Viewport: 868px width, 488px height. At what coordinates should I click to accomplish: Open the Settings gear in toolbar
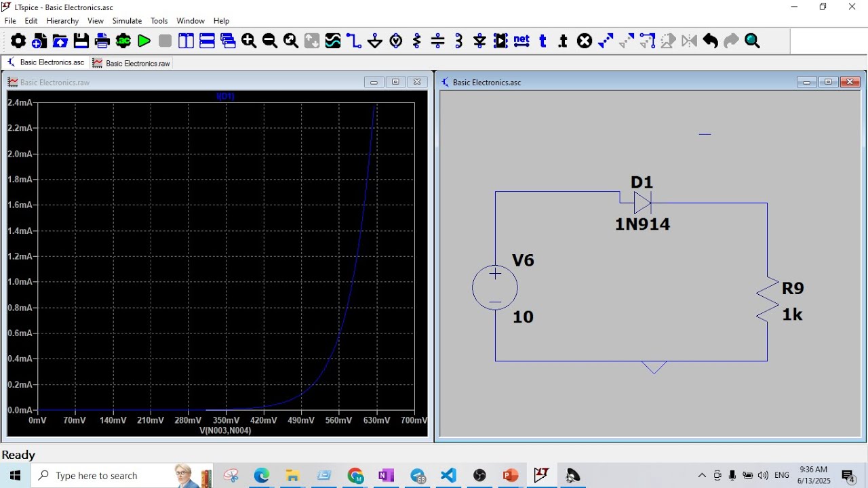pyautogui.click(x=18, y=41)
